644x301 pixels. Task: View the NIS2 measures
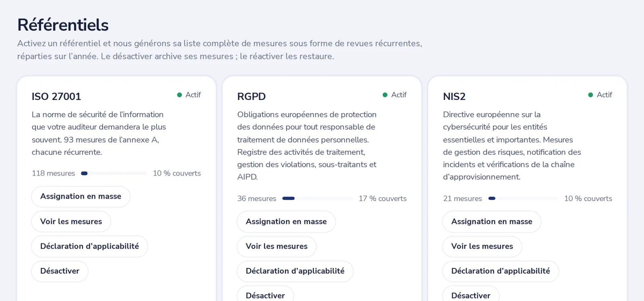(482, 247)
